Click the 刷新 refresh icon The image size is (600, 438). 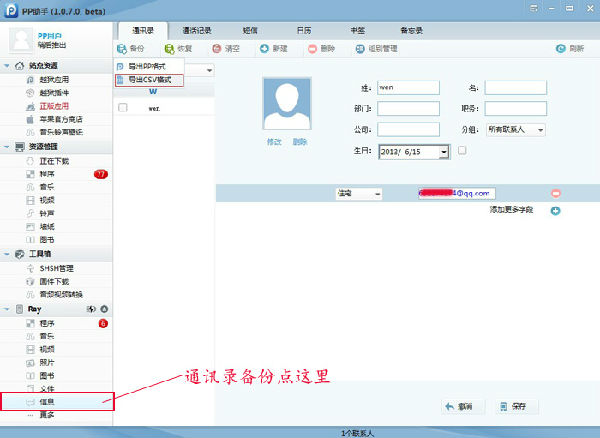click(561, 49)
